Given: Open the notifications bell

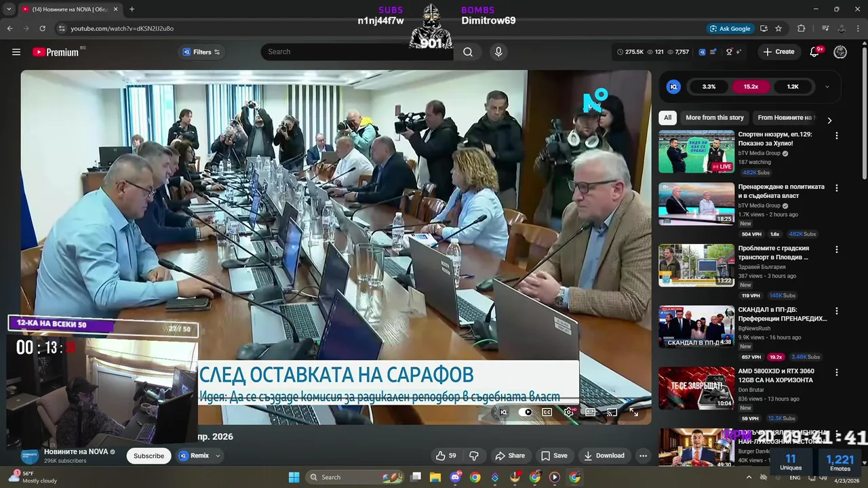Looking at the screenshot, I should pos(815,52).
